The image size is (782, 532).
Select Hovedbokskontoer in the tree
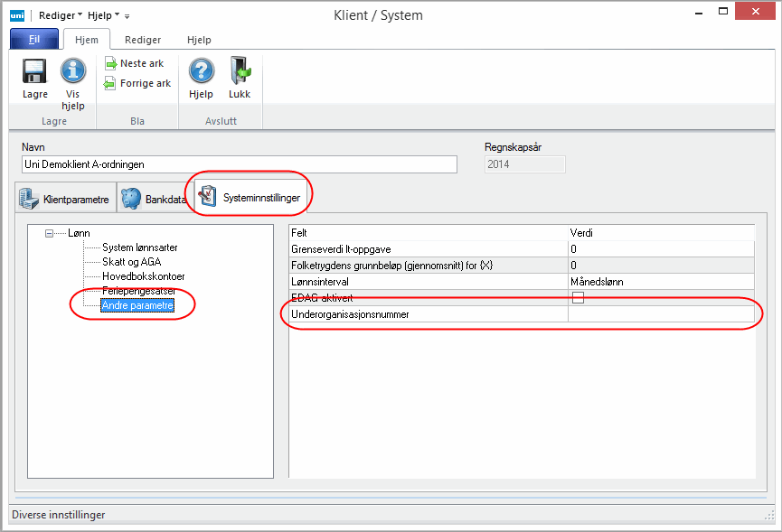143,276
